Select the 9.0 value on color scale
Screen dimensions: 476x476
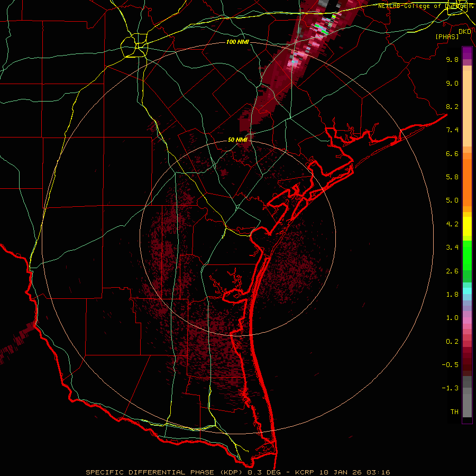point(452,83)
